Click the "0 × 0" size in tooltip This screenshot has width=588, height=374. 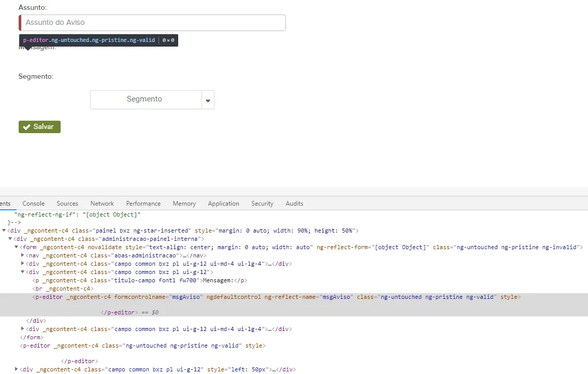(168, 40)
